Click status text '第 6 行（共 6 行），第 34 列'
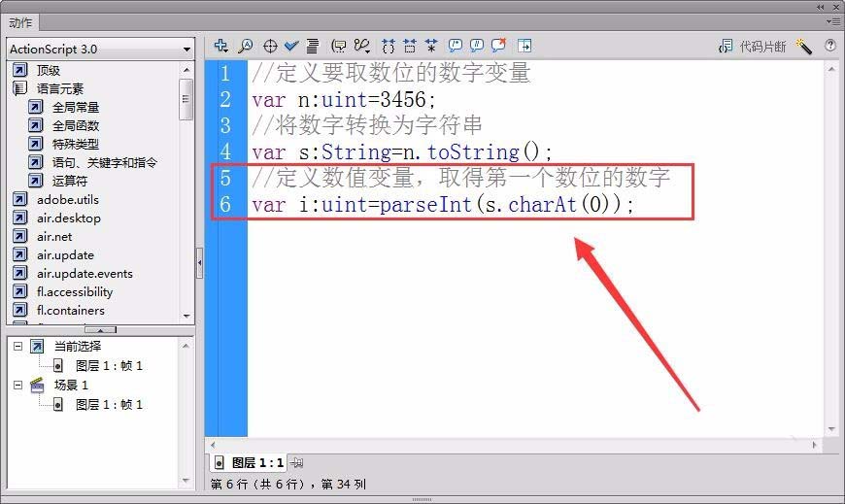 coord(288,484)
